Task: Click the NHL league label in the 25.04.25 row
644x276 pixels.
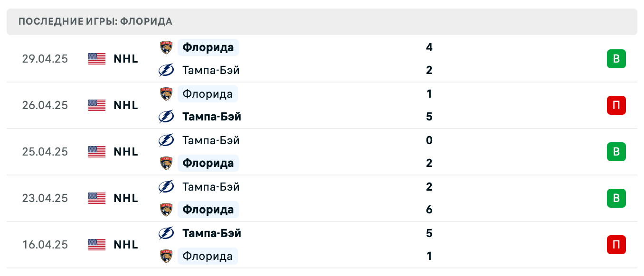Action: tap(125, 152)
